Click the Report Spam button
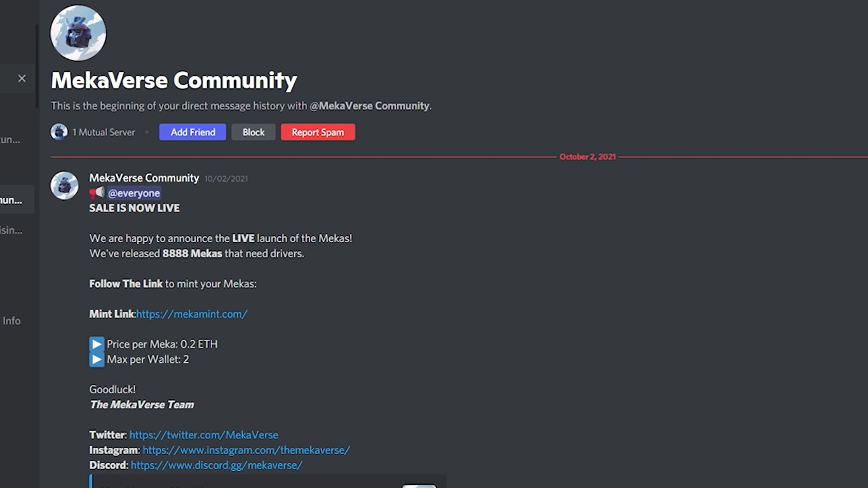Image resolution: width=868 pixels, height=488 pixels. tap(318, 132)
